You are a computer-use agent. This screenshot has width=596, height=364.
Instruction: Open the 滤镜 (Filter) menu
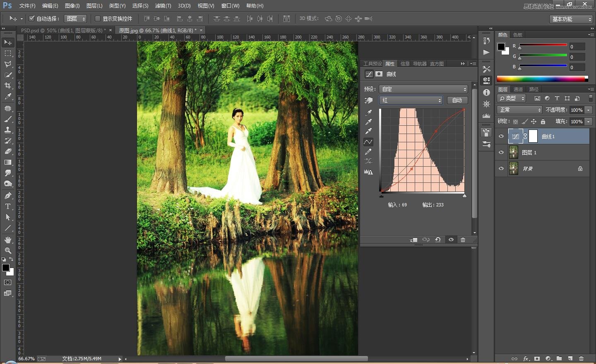pyautogui.click(x=163, y=6)
